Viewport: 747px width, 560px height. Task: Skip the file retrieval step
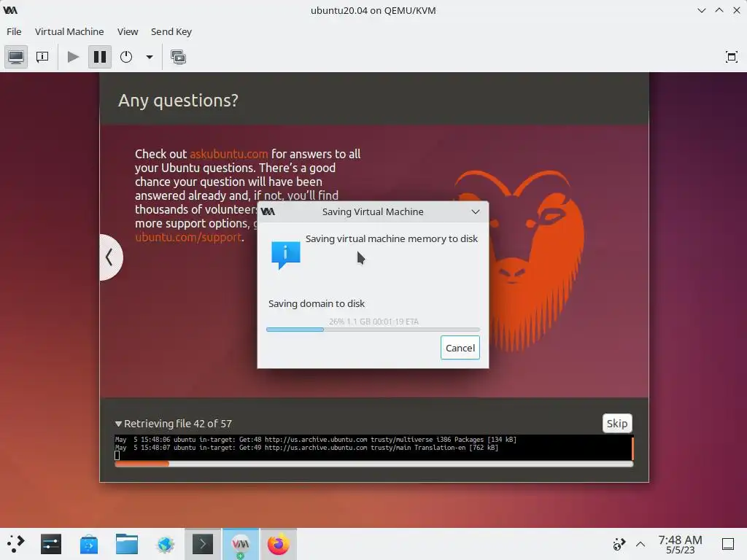click(x=617, y=424)
